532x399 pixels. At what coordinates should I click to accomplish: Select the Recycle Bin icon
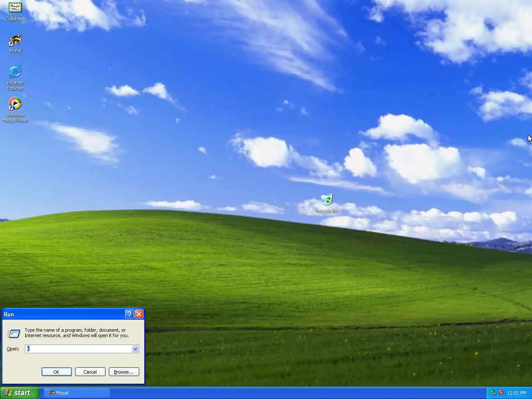pos(327,203)
